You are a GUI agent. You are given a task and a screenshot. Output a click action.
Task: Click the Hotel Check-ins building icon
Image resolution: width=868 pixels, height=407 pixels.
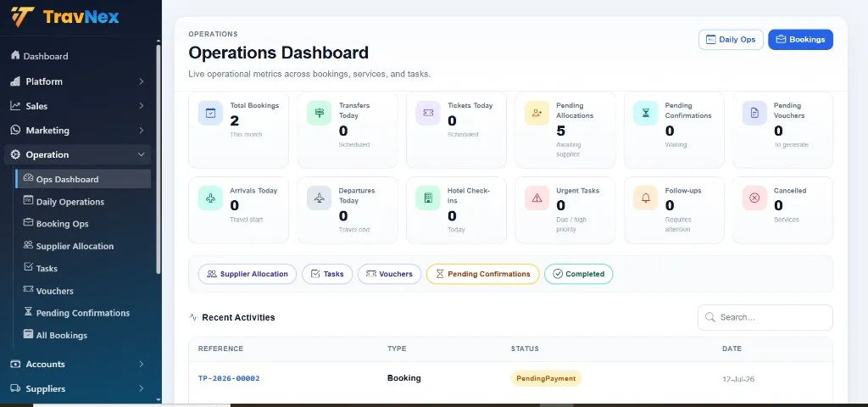(x=428, y=198)
